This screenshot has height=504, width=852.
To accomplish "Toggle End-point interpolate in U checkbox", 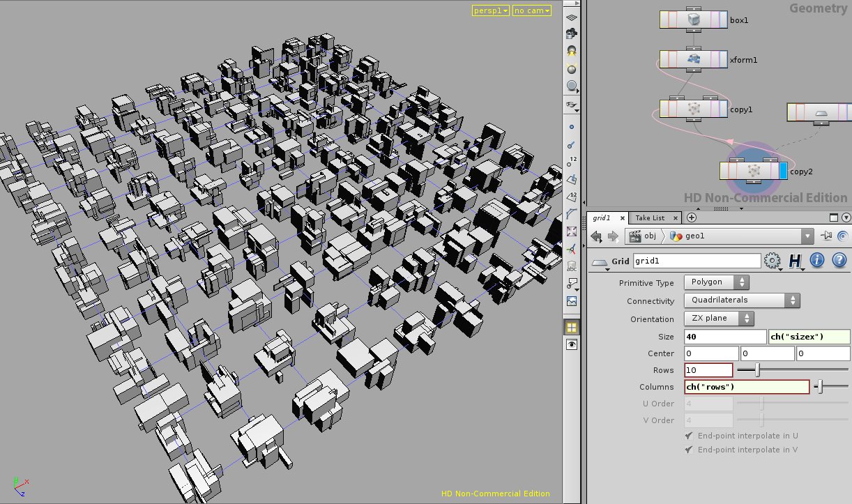I will point(689,436).
